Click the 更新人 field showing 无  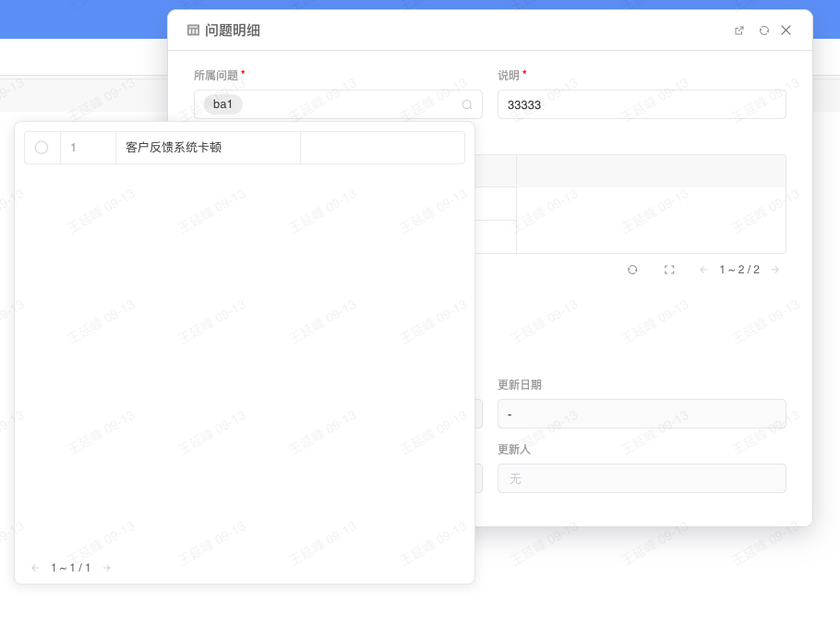coord(642,477)
